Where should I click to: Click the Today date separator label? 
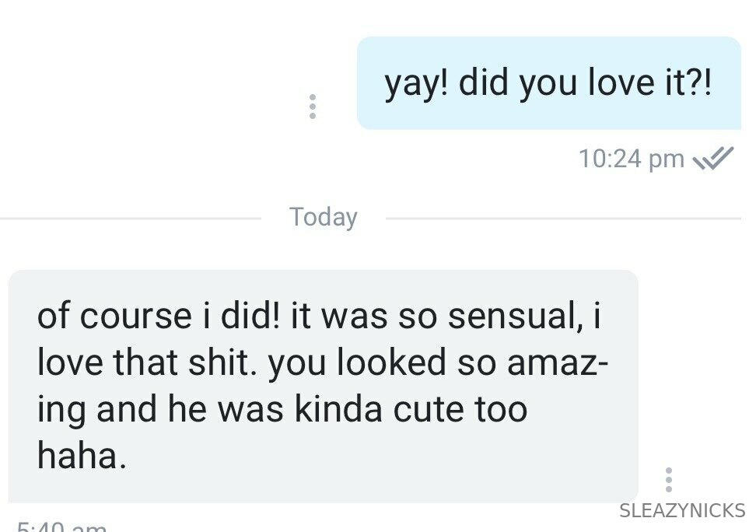(323, 217)
